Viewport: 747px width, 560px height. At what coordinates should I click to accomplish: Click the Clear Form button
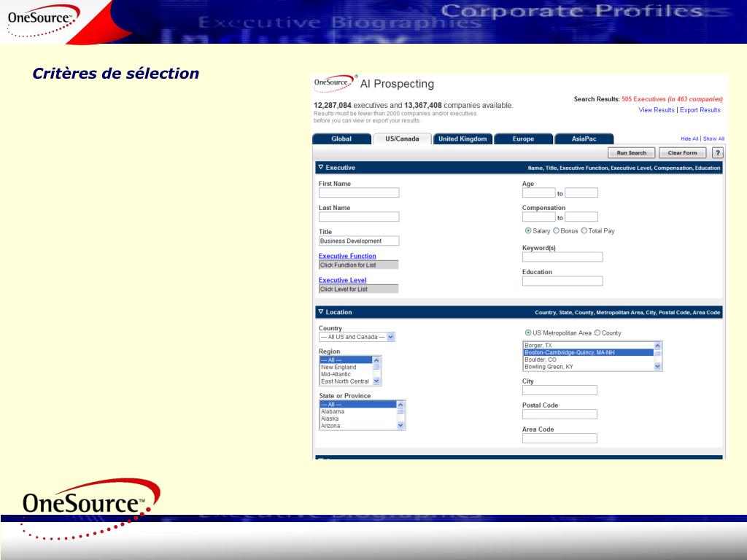pyautogui.click(x=682, y=153)
